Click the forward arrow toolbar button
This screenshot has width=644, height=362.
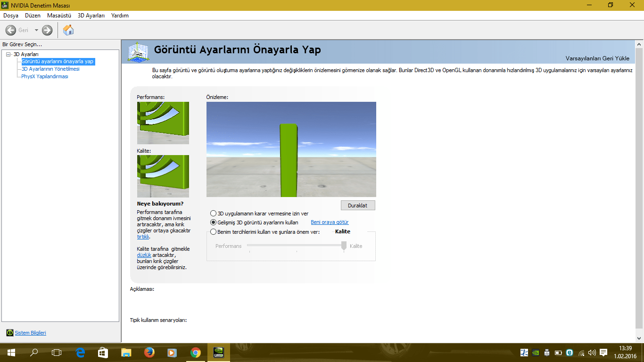(x=47, y=30)
